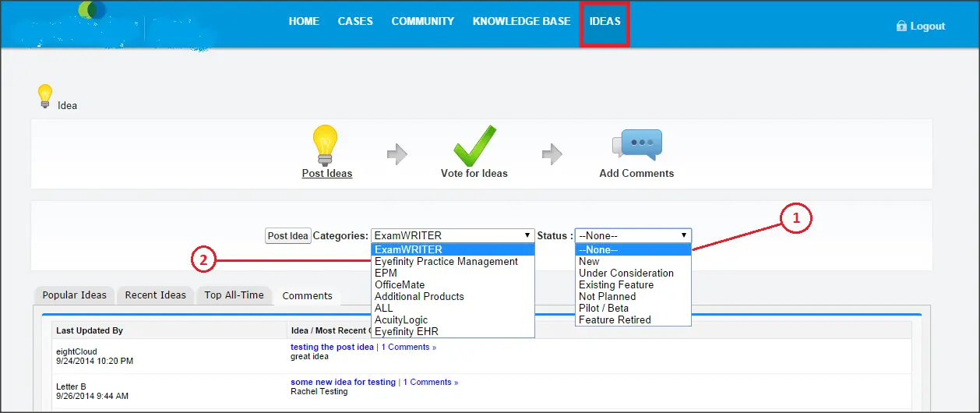Choose AcuityLogic from the Categories list
This screenshot has width=980, height=413.
(x=453, y=319)
